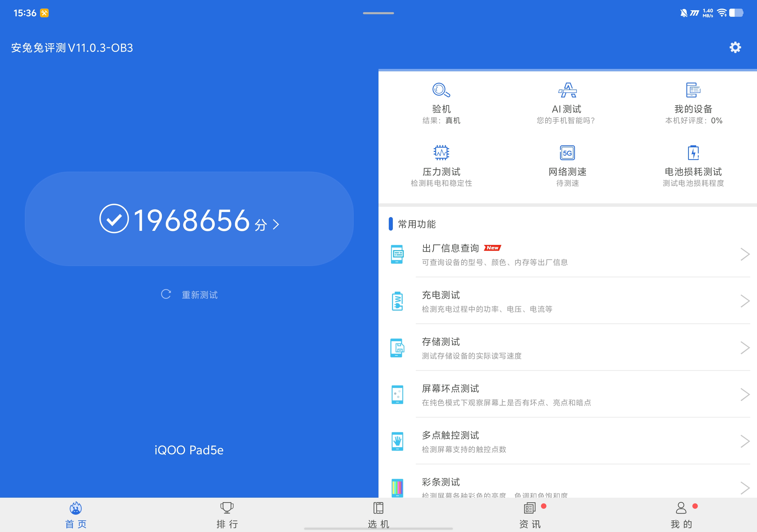This screenshot has width=757, height=532.
Task: Open 彩条测试 color bar test chevron
Action: (745, 488)
